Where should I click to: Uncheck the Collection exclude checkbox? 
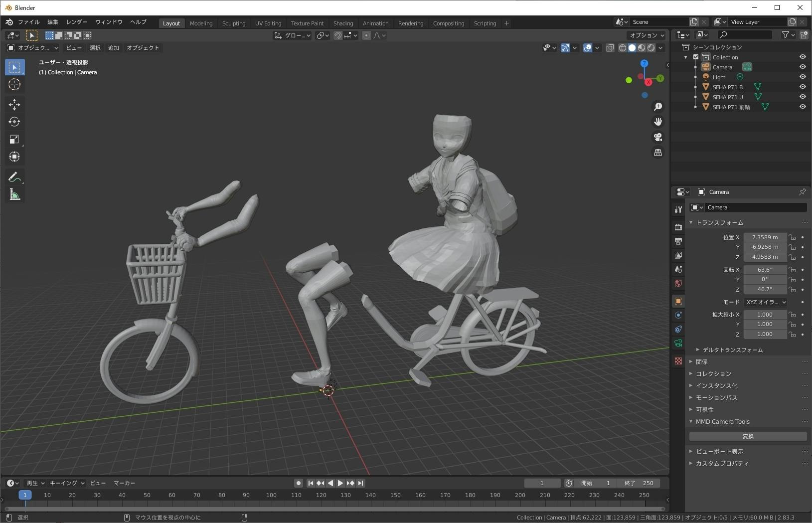696,57
